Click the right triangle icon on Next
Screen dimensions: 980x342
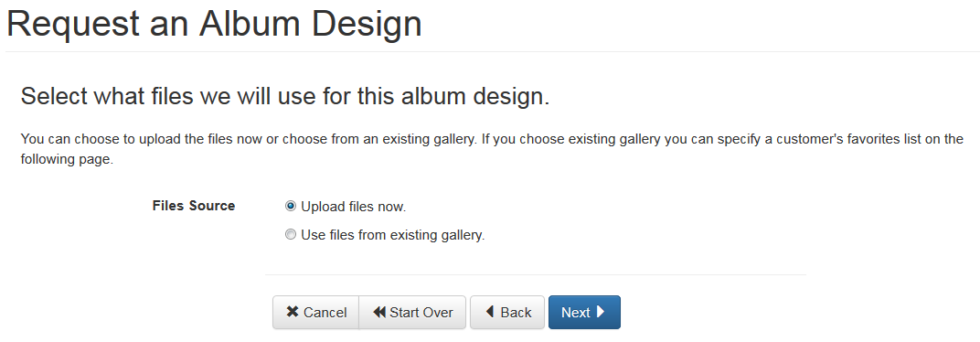600,311
